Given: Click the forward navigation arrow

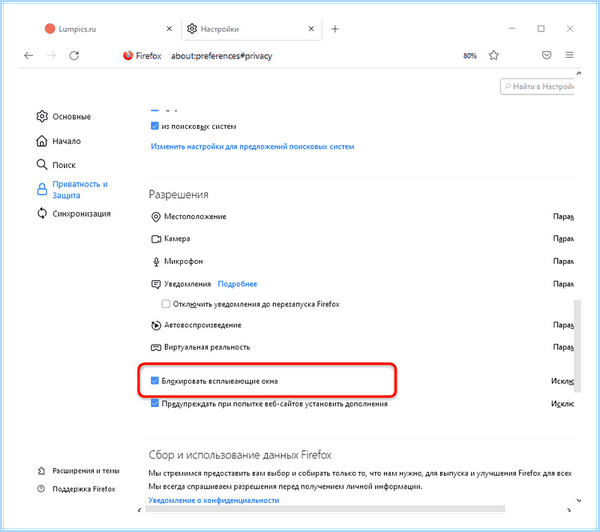Looking at the screenshot, I should 51,56.
